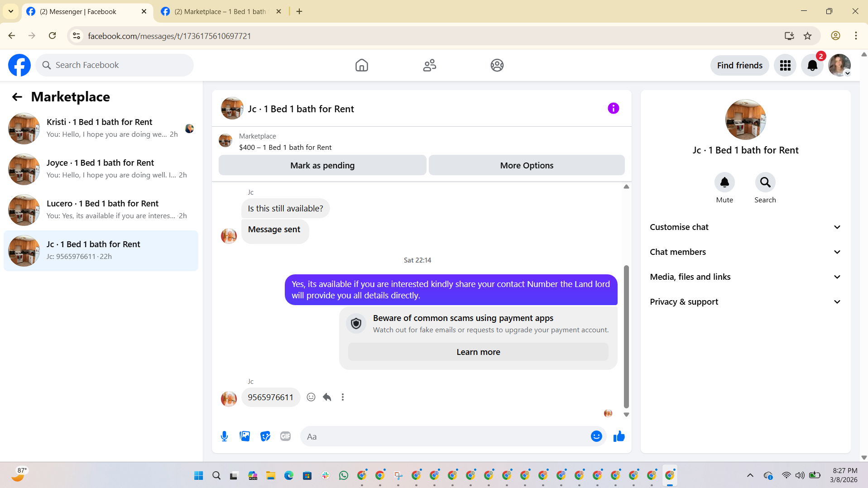Viewport: 868px width, 488px height.
Task: Mute this conversation with the bell icon
Action: (724, 182)
